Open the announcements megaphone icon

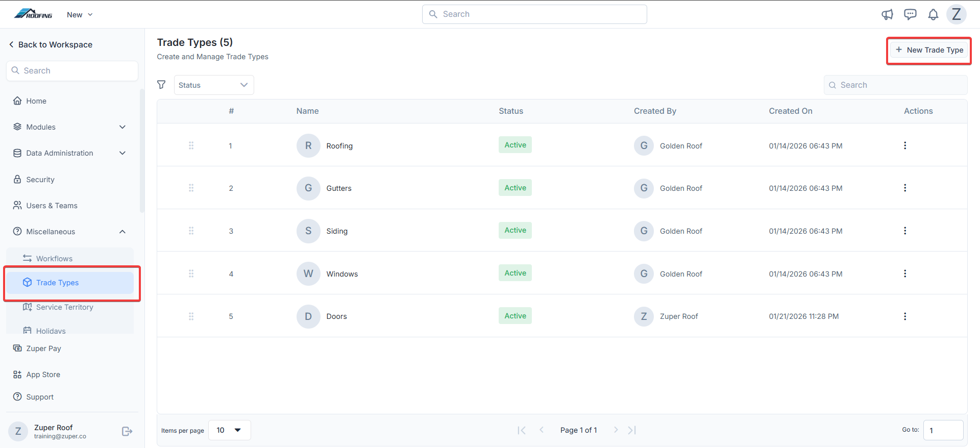[x=887, y=14]
